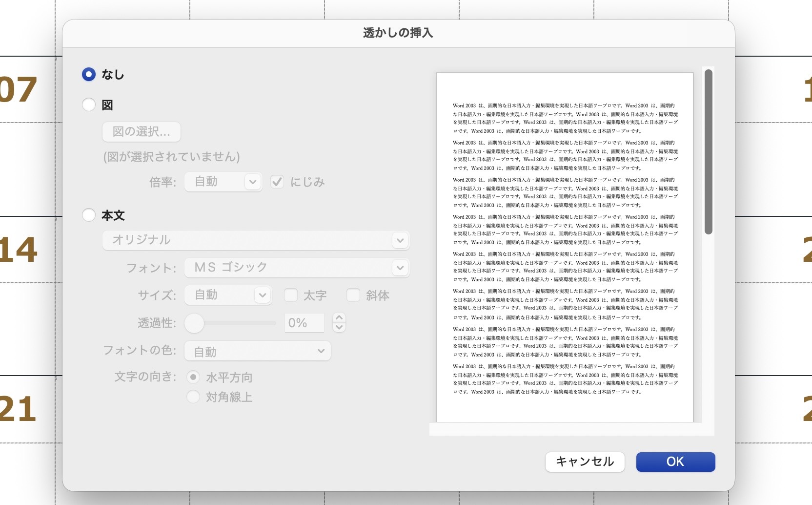Select the 対角線上 radio button
Screen dimensions: 812x505
click(193, 397)
